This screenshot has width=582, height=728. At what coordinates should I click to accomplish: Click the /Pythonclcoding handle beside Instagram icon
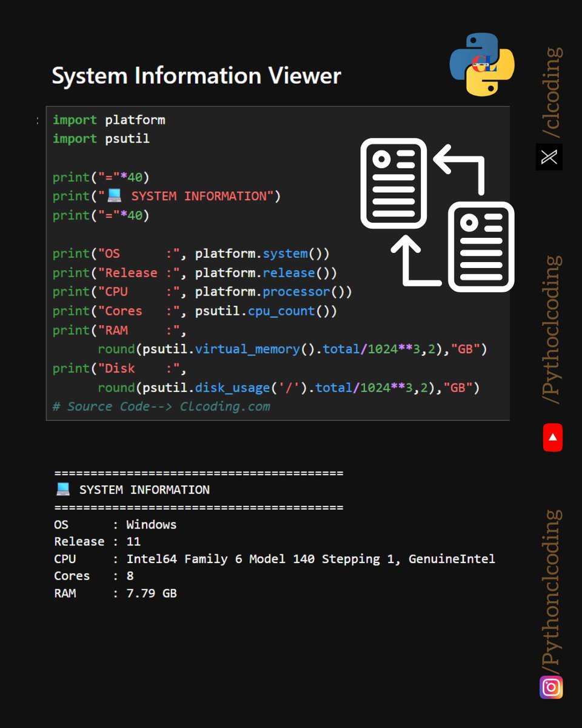pyautogui.click(x=552, y=590)
